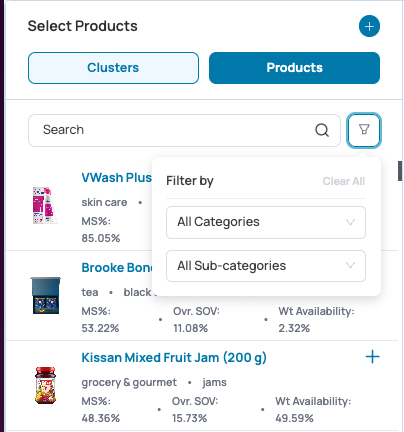The width and height of the screenshot is (404, 432).
Task: Click the round blue plus icon by Select Products
Action: pos(369,26)
